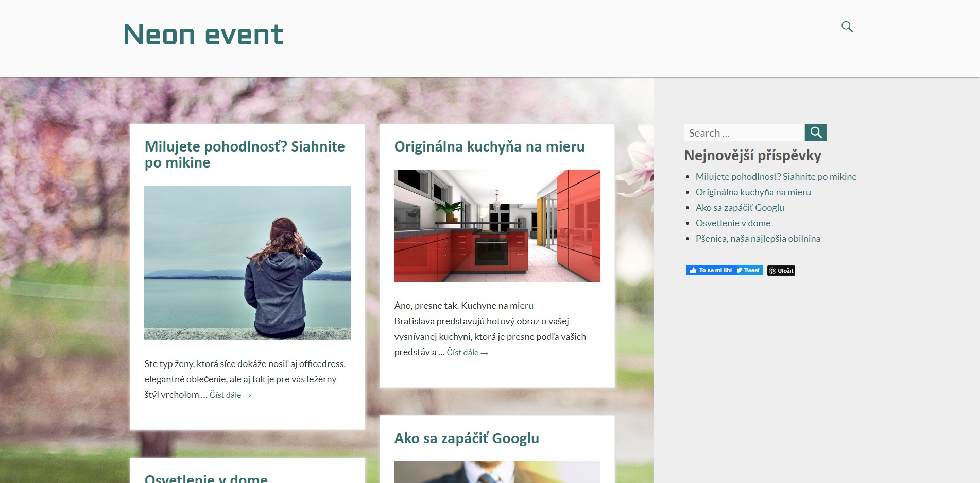Focus the sidebar Search input field
Viewport: 980px width, 483px height.
point(744,132)
